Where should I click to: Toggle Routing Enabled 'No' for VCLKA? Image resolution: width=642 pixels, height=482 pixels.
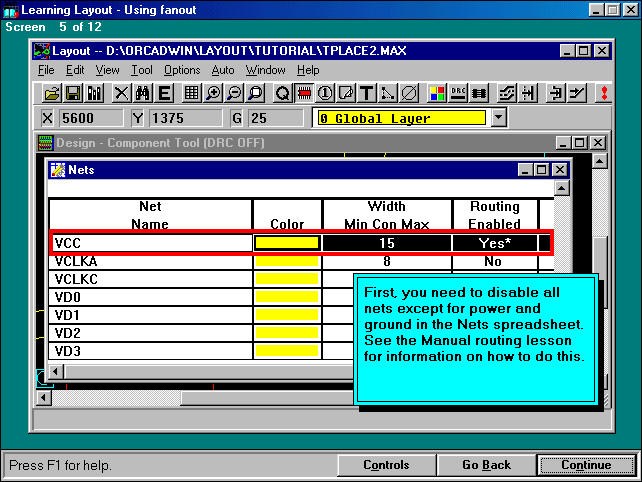494,260
